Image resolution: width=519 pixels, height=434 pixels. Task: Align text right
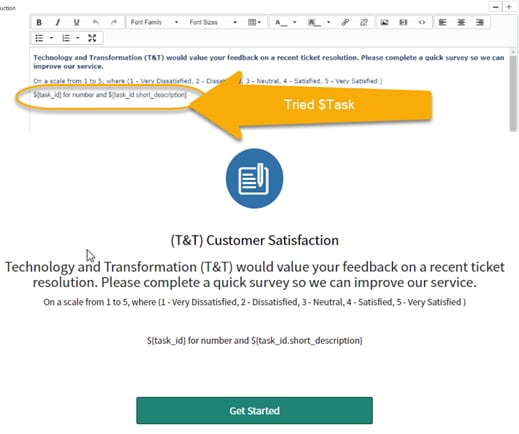click(x=480, y=22)
